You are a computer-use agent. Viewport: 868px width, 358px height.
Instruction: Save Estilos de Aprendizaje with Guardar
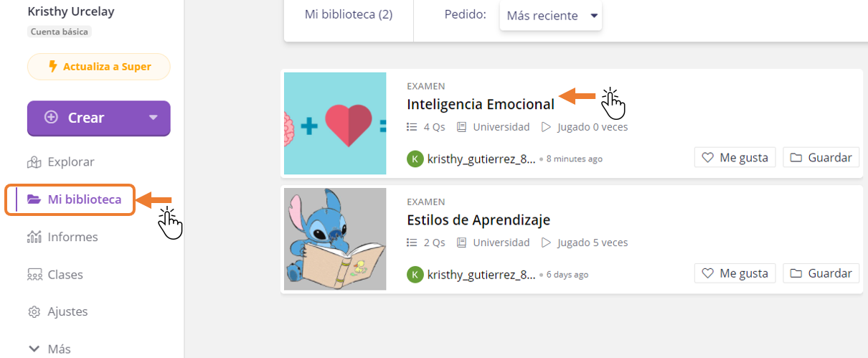tap(821, 273)
